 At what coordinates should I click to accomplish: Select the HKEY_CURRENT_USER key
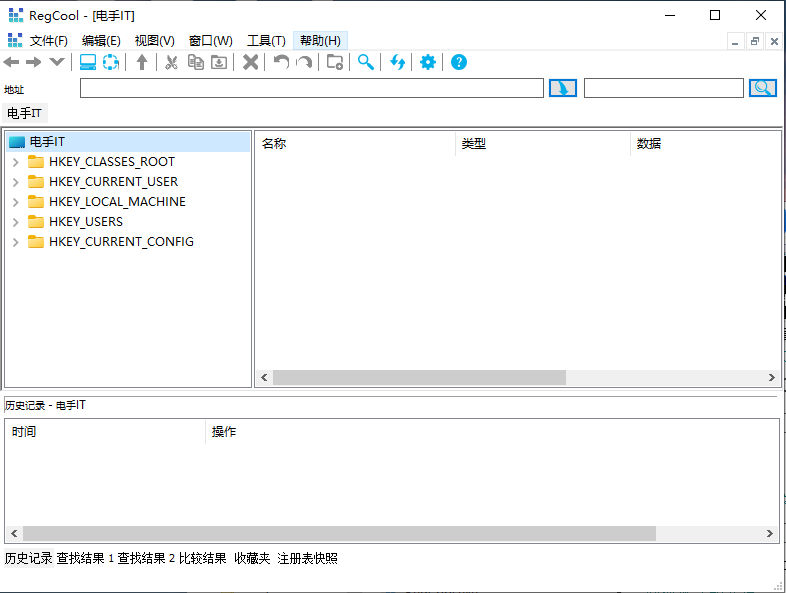(x=113, y=182)
